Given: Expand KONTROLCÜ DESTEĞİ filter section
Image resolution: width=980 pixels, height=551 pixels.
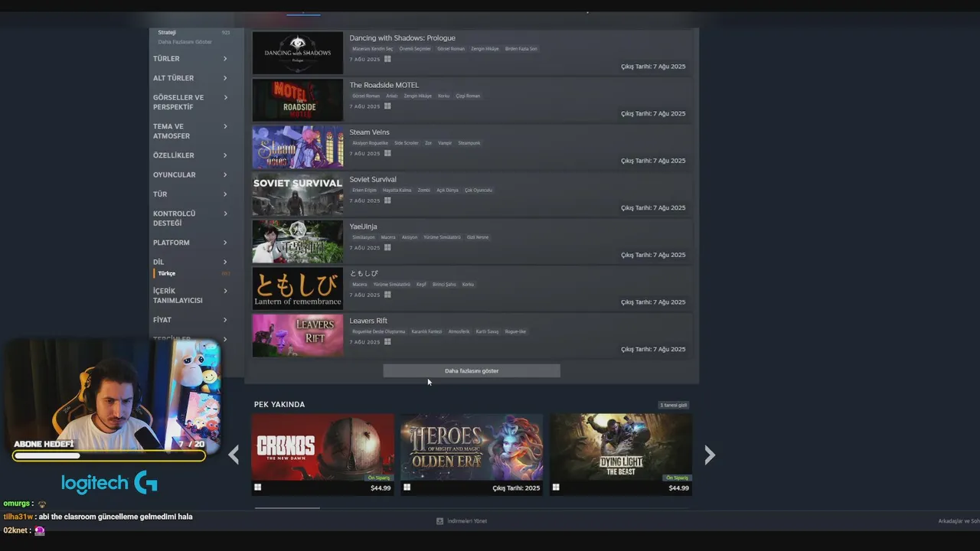Looking at the screenshot, I should coord(191,218).
